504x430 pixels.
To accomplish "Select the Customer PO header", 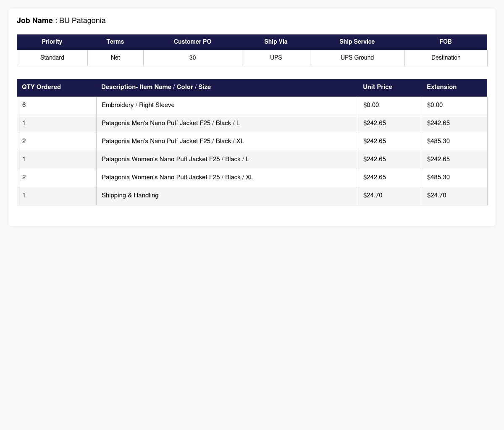I will [192, 42].
